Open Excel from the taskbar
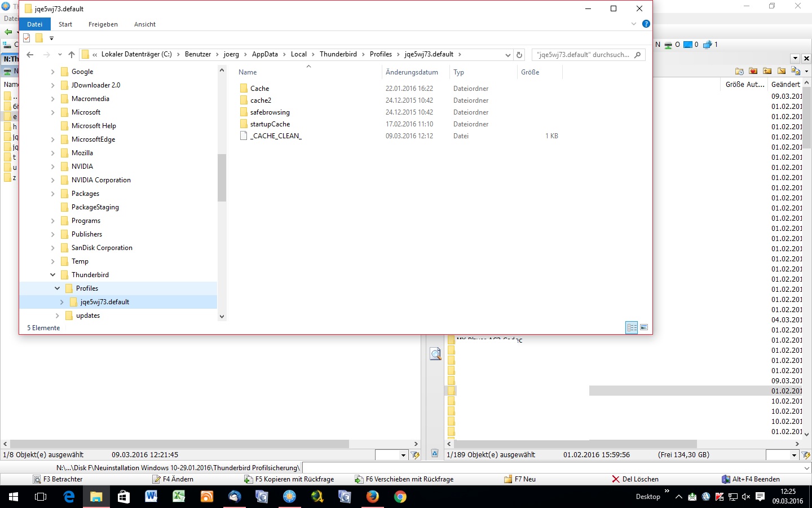The height and width of the screenshot is (508, 812). click(x=179, y=497)
